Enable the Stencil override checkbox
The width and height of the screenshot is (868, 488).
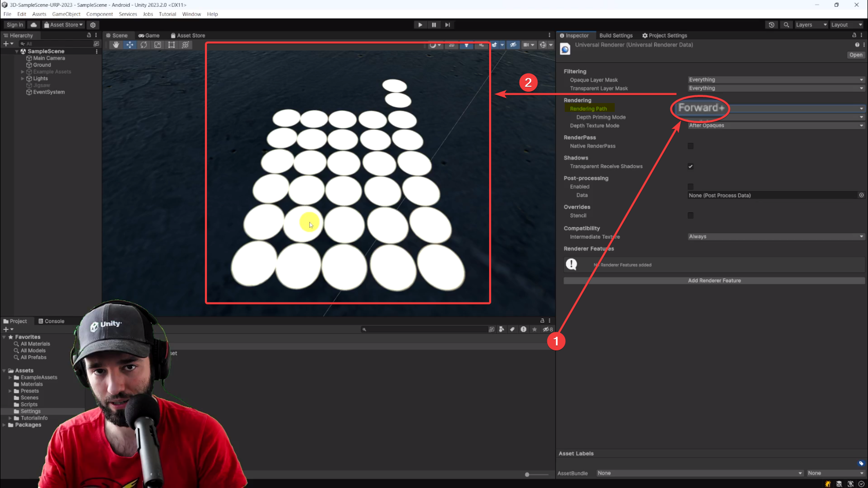coord(690,215)
